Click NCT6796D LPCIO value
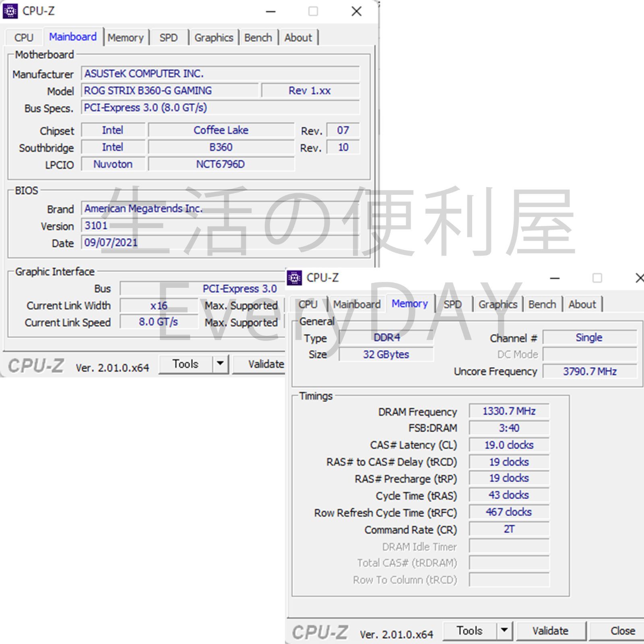Viewport: 644px width, 644px height. coord(221,164)
